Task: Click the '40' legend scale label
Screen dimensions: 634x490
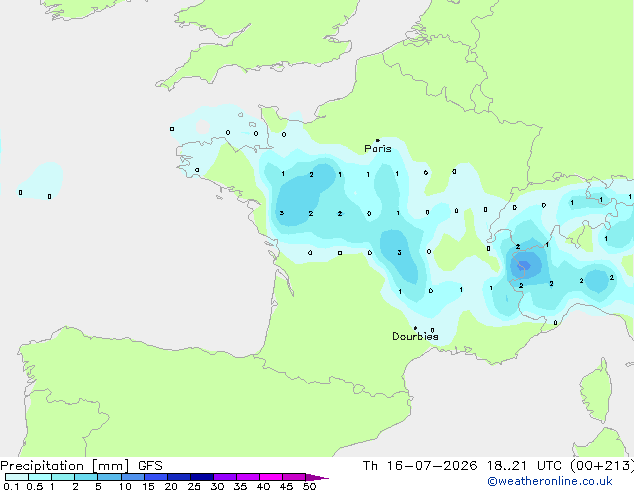Action: [263, 486]
